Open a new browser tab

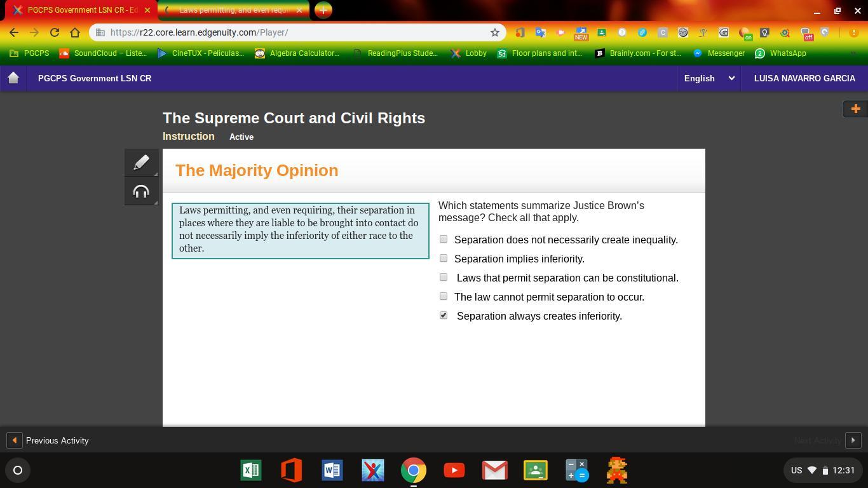click(323, 10)
